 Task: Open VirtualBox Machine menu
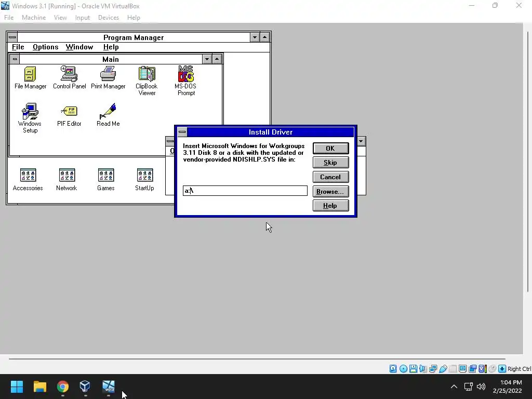pyautogui.click(x=34, y=17)
